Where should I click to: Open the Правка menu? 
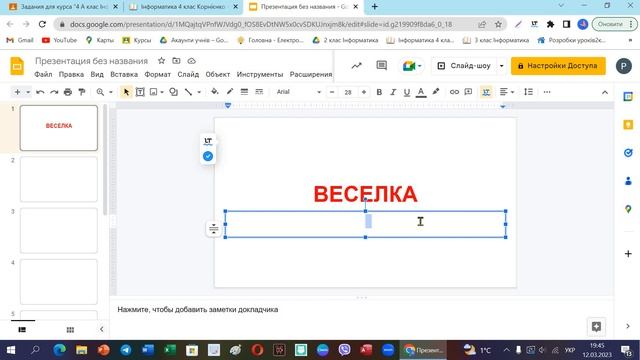click(x=71, y=74)
